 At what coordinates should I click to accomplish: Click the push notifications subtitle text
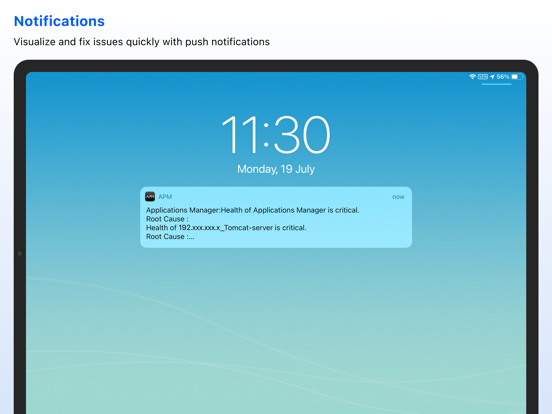click(x=142, y=42)
